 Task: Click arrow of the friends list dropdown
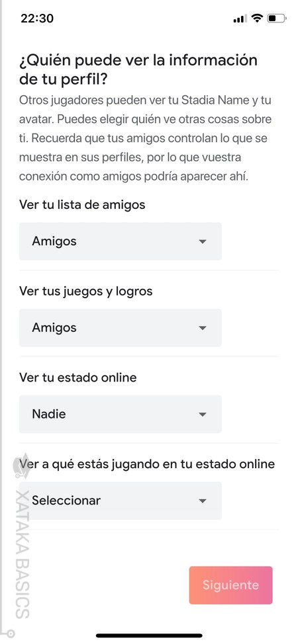(x=202, y=241)
